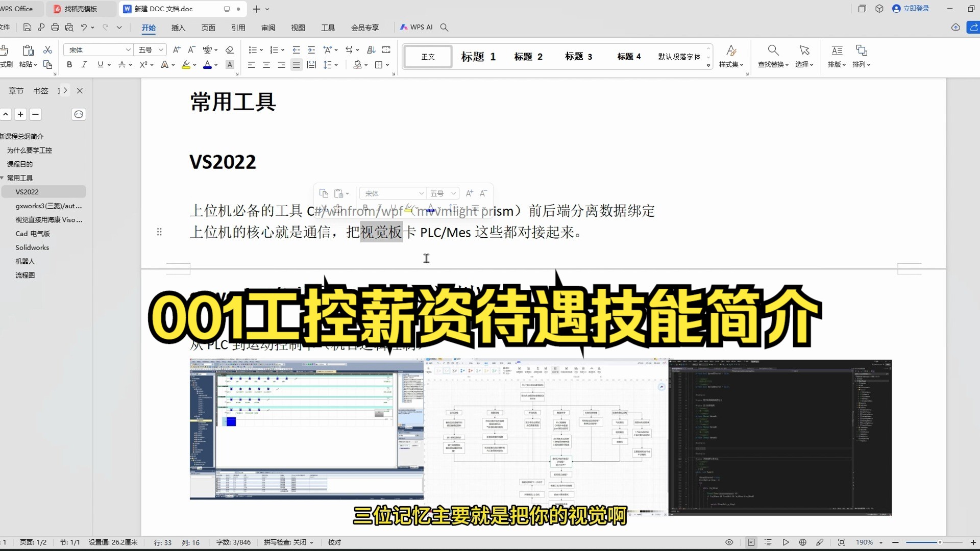The image size is (980, 551).
Task: Click the 立即登录 login button
Action: (x=911, y=9)
